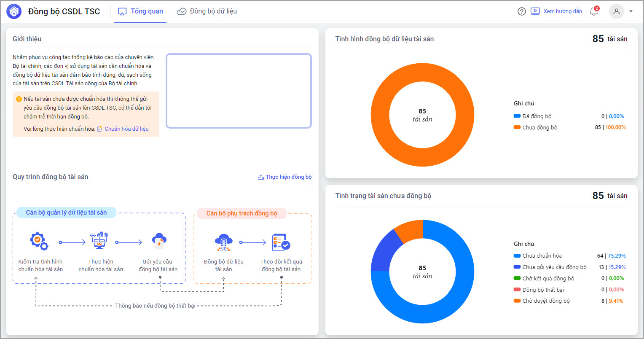Open the help question mark icon
The image size is (644, 339).
(522, 11)
